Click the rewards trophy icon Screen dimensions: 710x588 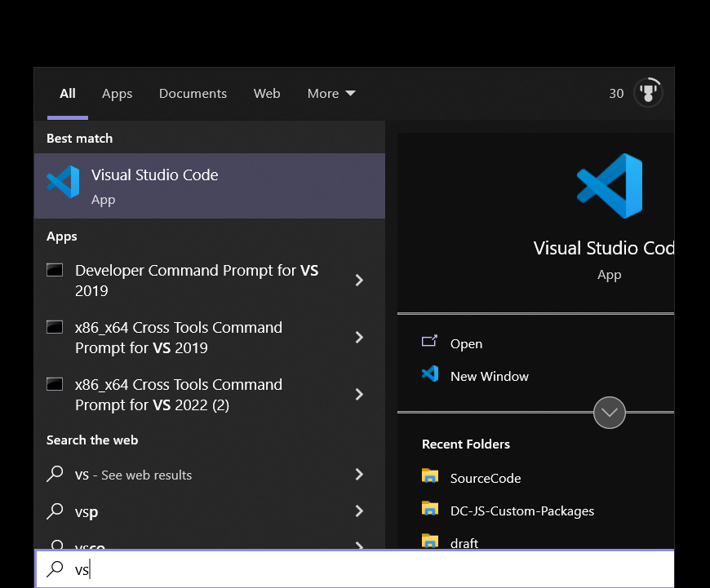[649, 93]
